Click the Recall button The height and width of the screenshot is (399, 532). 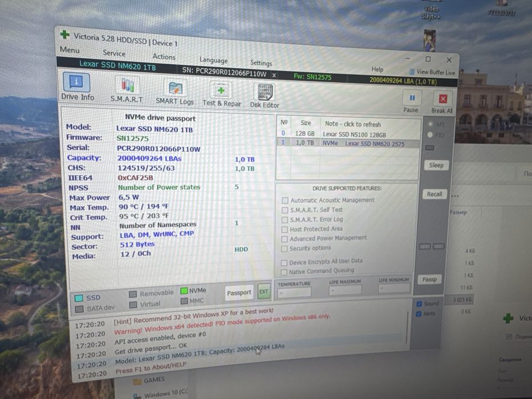(x=434, y=194)
